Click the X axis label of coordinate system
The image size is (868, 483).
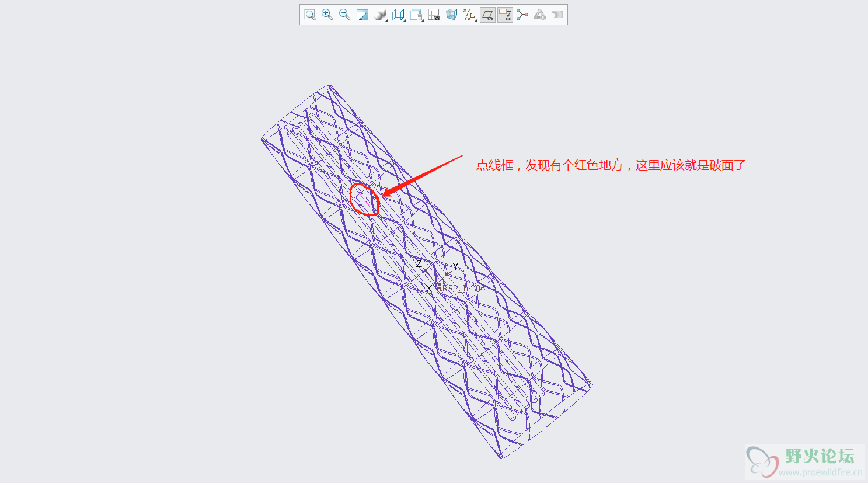pyautogui.click(x=429, y=289)
